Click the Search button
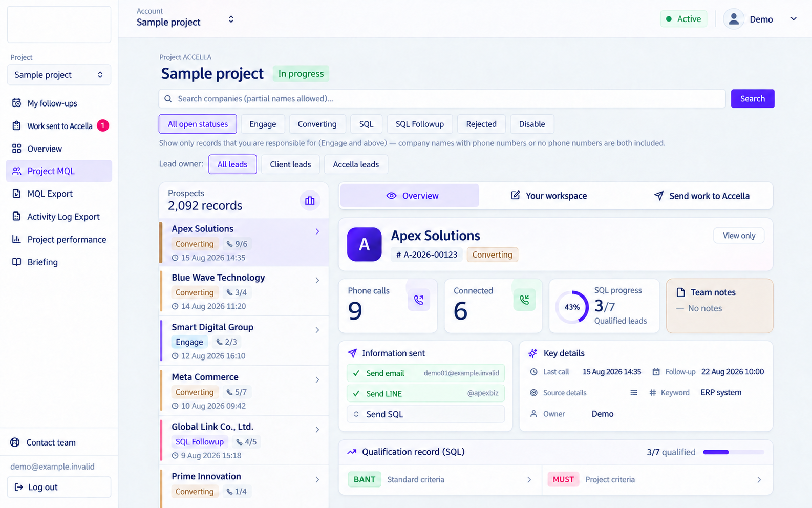This screenshot has width=812, height=508. [753, 99]
